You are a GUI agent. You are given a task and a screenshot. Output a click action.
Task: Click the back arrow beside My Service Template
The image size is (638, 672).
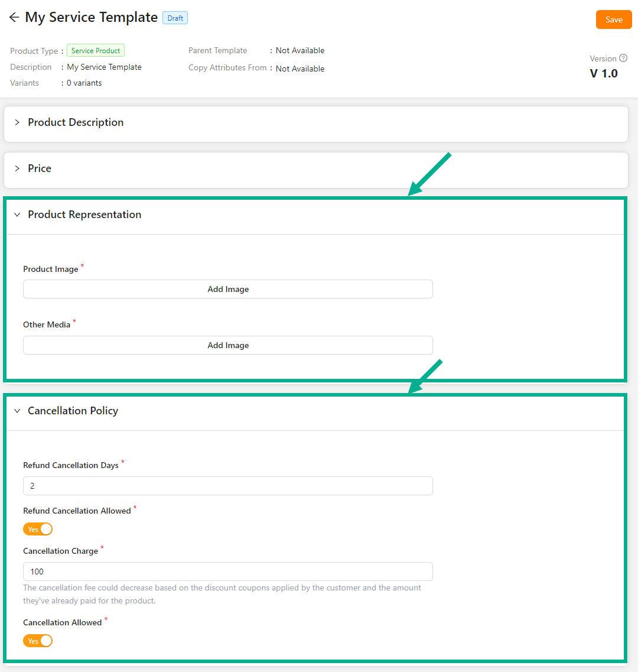[x=14, y=18]
